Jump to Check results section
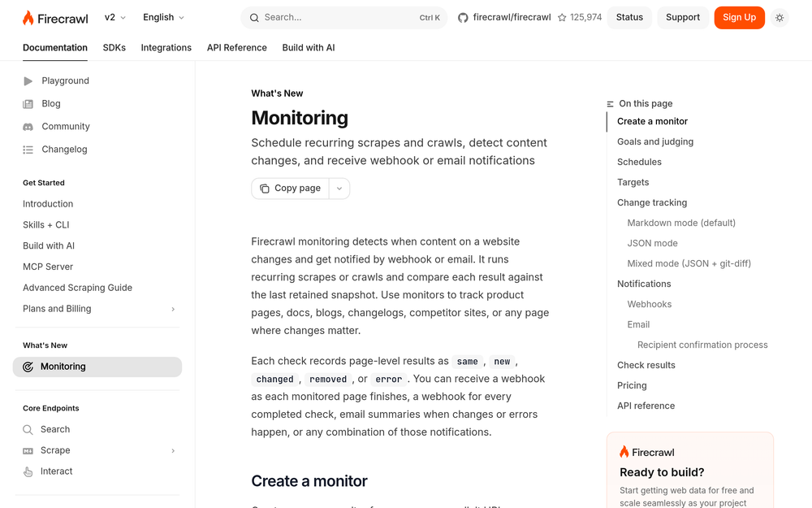This screenshot has width=812, height=508. point(646,365)
